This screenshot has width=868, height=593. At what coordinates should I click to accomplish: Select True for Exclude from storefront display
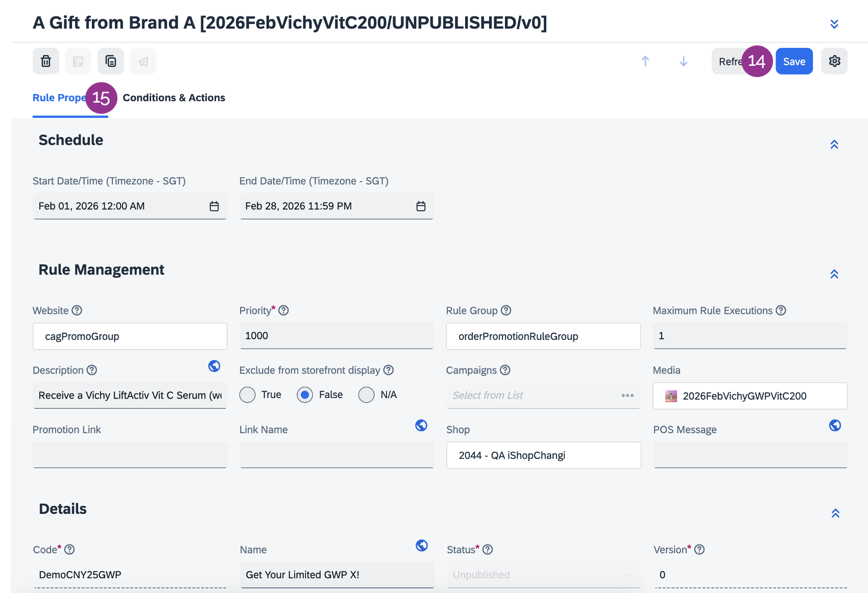[248, 395]
